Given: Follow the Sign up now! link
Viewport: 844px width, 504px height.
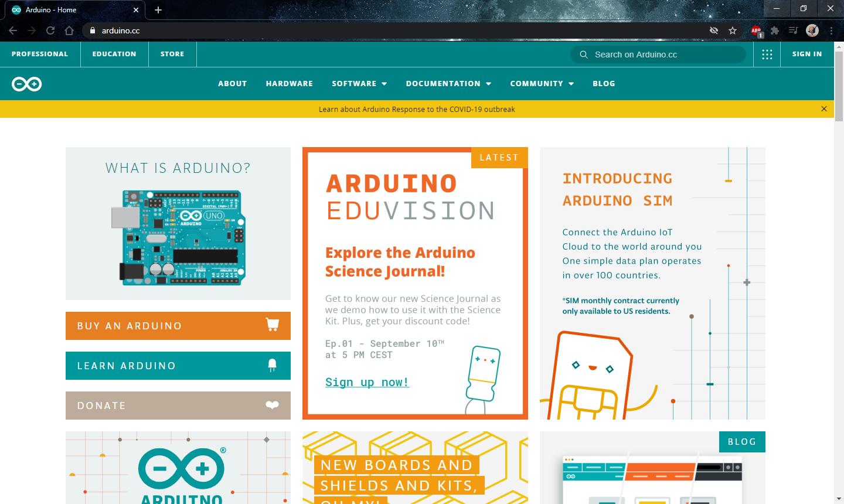Looking at the screenshot, I should 367,382.
